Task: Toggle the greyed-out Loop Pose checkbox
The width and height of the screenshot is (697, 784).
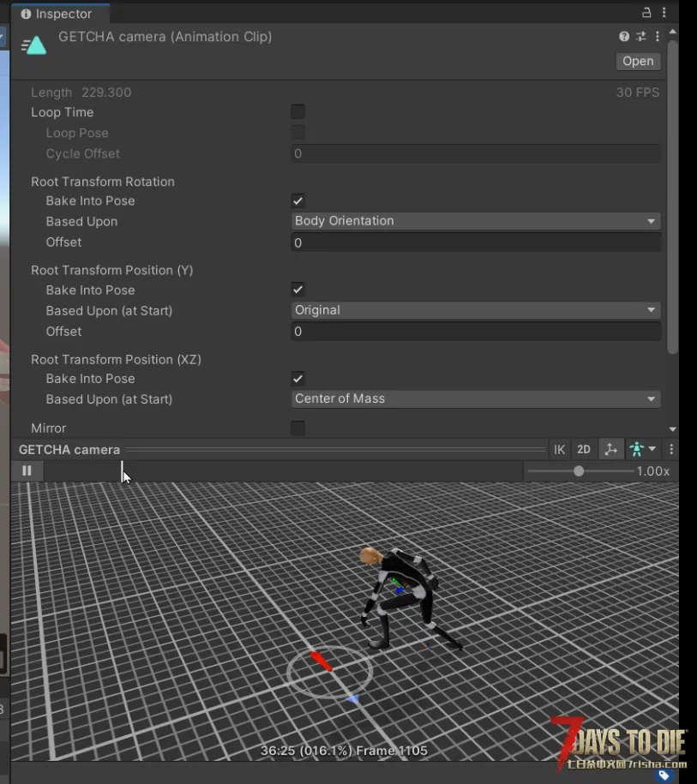Action: click(x=297, y=133)
